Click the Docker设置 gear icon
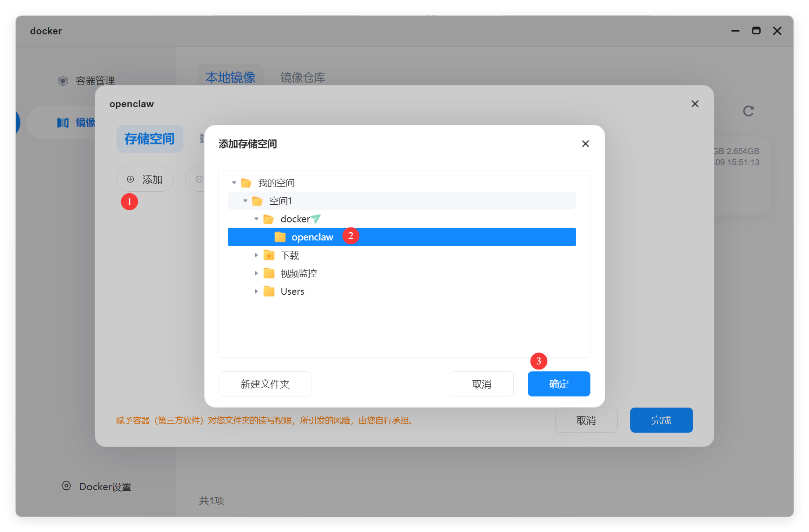Viewport: 809px width, 532px height. (66, 486)
